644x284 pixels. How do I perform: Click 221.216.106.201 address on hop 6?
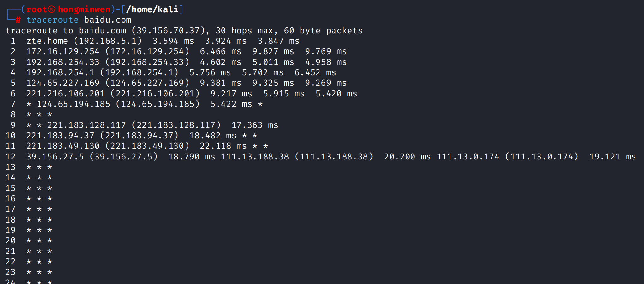(x=65, y=94)
